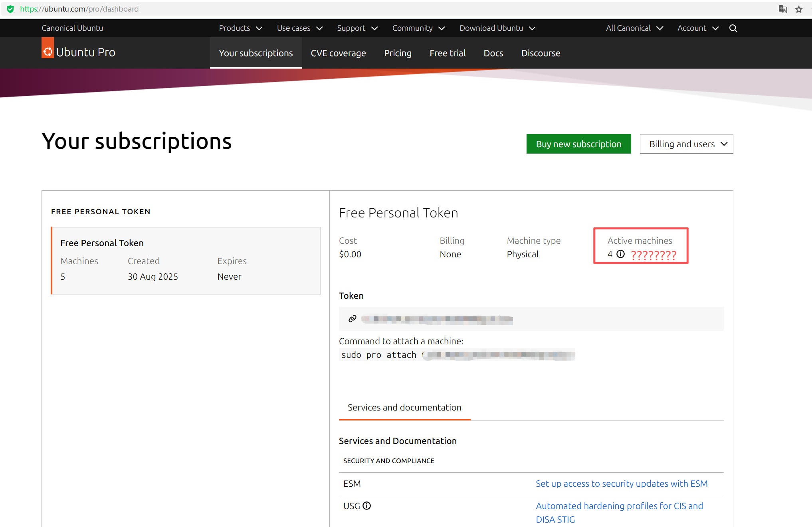Click the Active machines label
Screen dimensions: 812x527
(x=640, y=241)
